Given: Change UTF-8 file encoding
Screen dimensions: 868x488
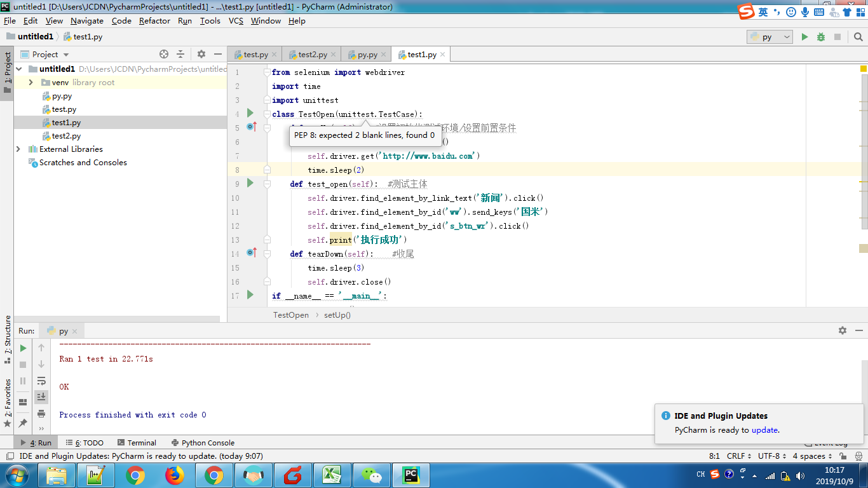Looking at the screenshot, I should pos(772,456).
